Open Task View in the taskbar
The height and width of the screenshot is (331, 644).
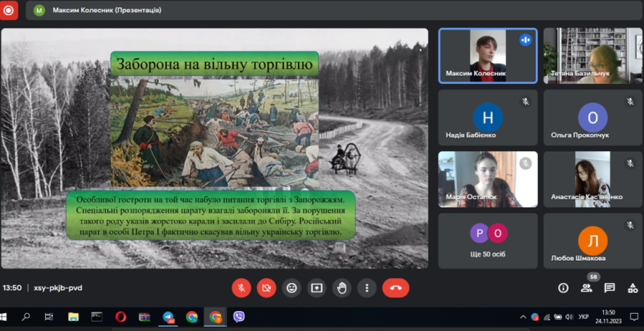(x=49, y=317)
